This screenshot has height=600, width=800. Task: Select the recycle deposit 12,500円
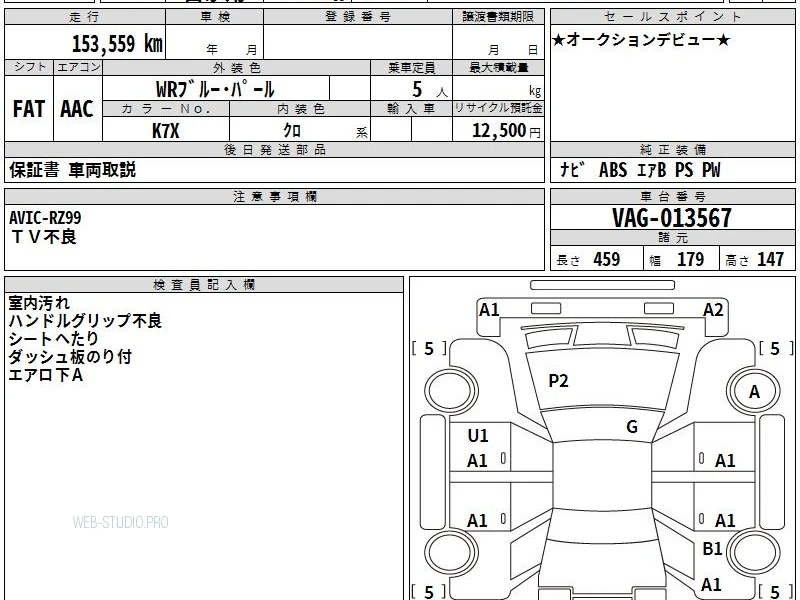(506, 131)
